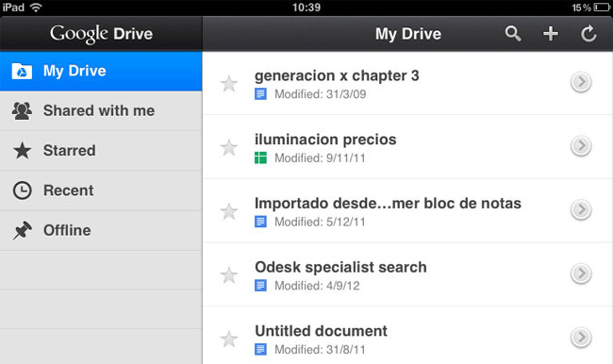
Task: Click doc icon under Odesk specialist search
Action: [260, 286]
